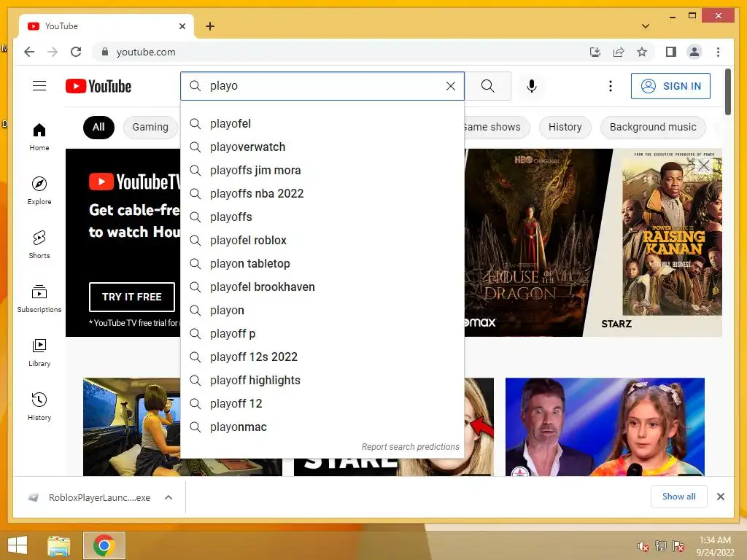Open the tab search chevron in title bar
This screenshot has height=560, width=747.
[x=646, y=26]
